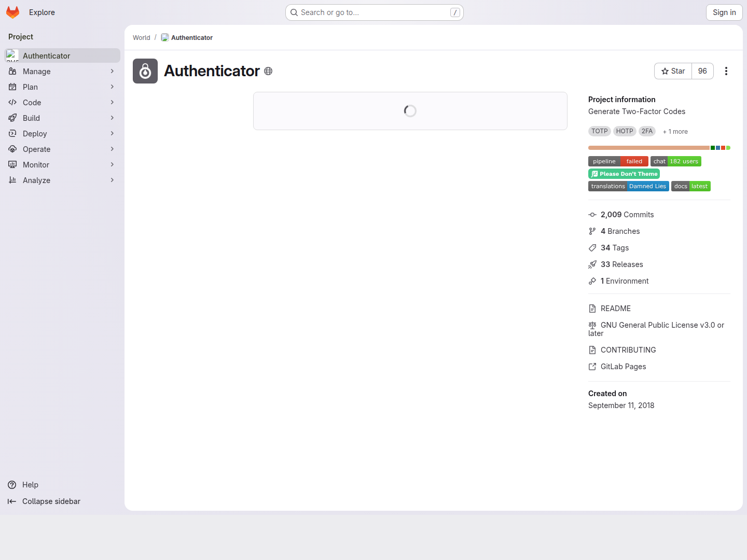Select the document icon beside README

tap(592, 309)
